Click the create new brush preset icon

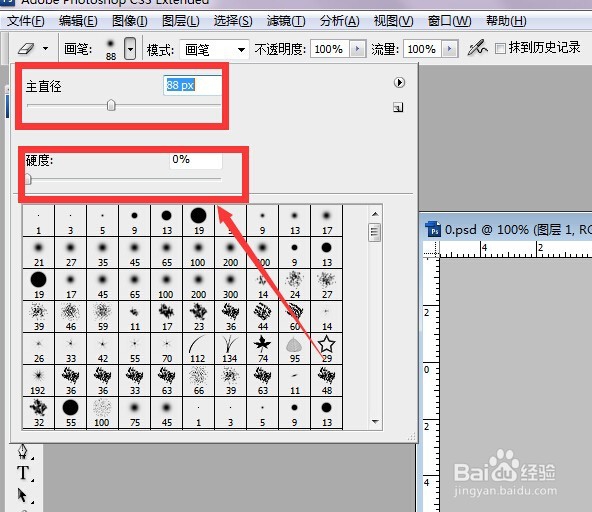click(398, 108)
